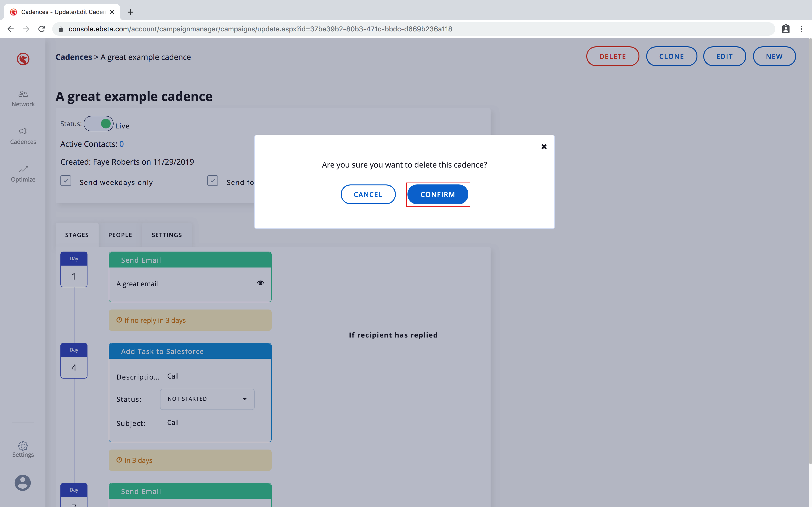Screen dimensions: 812x507
Task: Uncheck 'Send weekdays only' checkbox
Action: 66,181
